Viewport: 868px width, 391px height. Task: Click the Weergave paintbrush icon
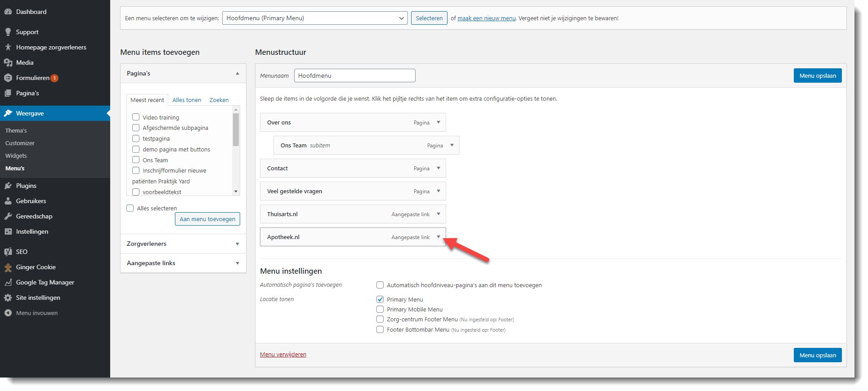(x=8, y=113)
